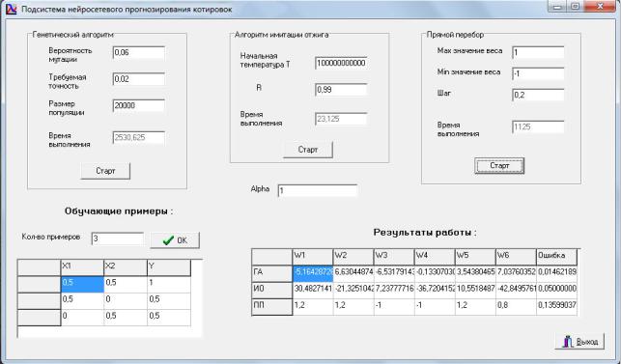Image resolution: width=621 pixels, height=364 pixels.
Task: Click the app icon in the title bar
Action: 12,9
